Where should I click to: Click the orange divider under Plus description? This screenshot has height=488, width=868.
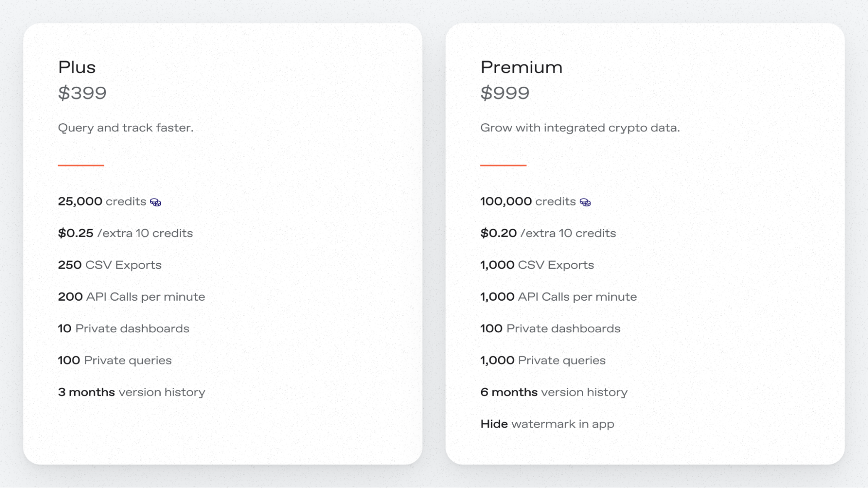click(x=81, y=165)
